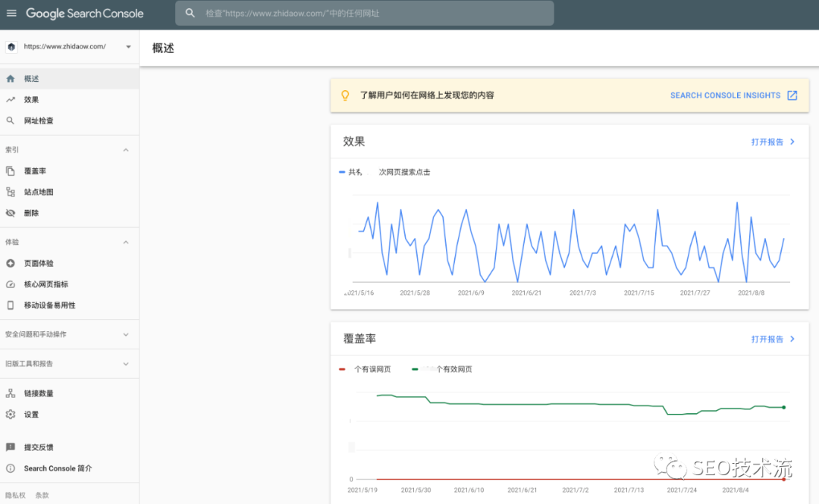Screen dimensions: 819x504
Task: Expand the 安全问题和手动操作 section
Action: tap(126, 334)
